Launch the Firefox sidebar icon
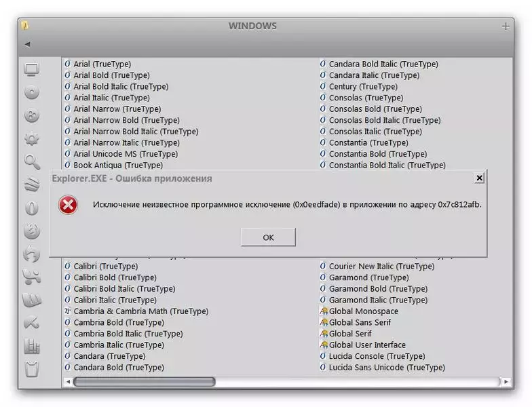Viewport: 532px width, 407px height. (x=32, y=231)
